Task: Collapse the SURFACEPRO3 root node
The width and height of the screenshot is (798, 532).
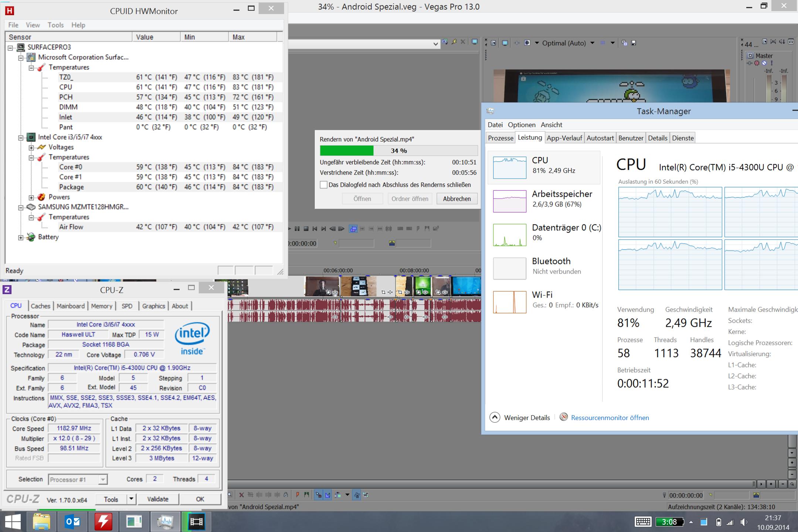Action: click(x=11, y=48)
